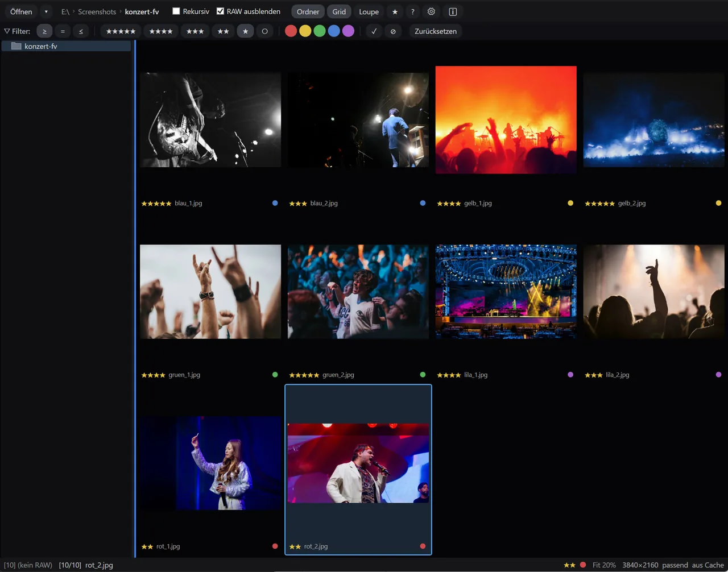
Task: Click purple label dot of lila_2.jpg
Action: 718,375
